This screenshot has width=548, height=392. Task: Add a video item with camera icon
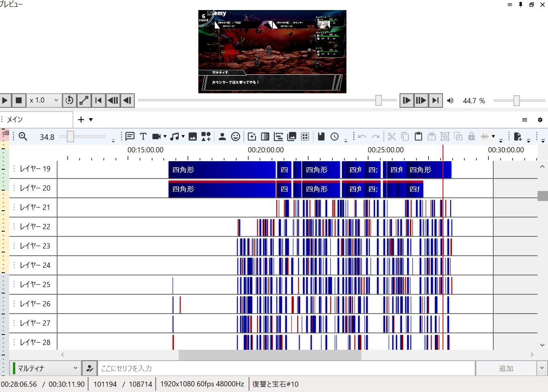157,137
